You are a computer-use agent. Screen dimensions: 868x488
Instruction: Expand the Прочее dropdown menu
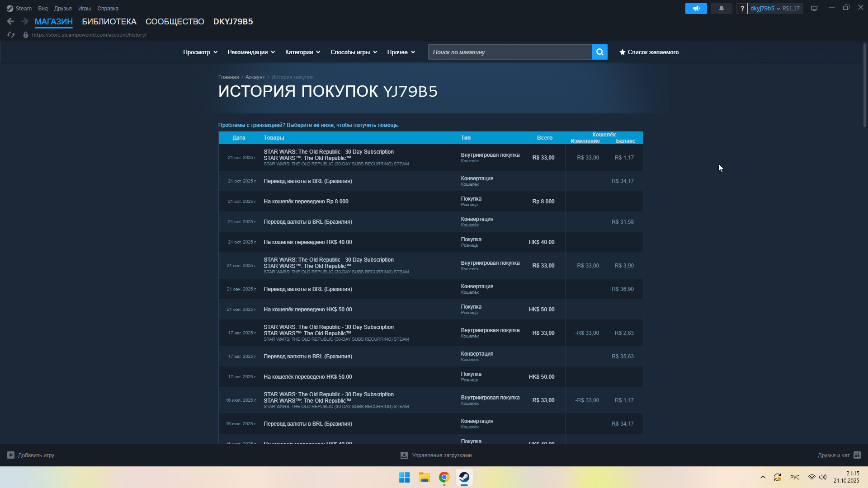(x=401, y=52)
